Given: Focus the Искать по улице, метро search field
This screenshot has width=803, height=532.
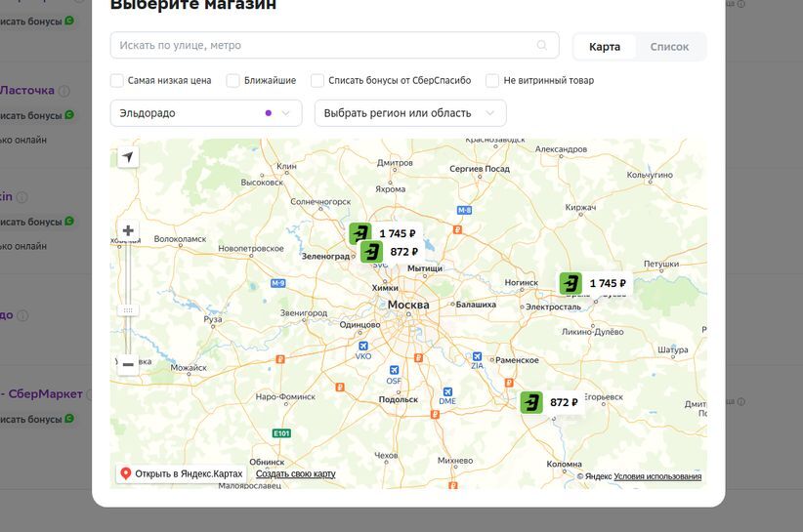Looking at the screenshot, I should click(334, 46).
